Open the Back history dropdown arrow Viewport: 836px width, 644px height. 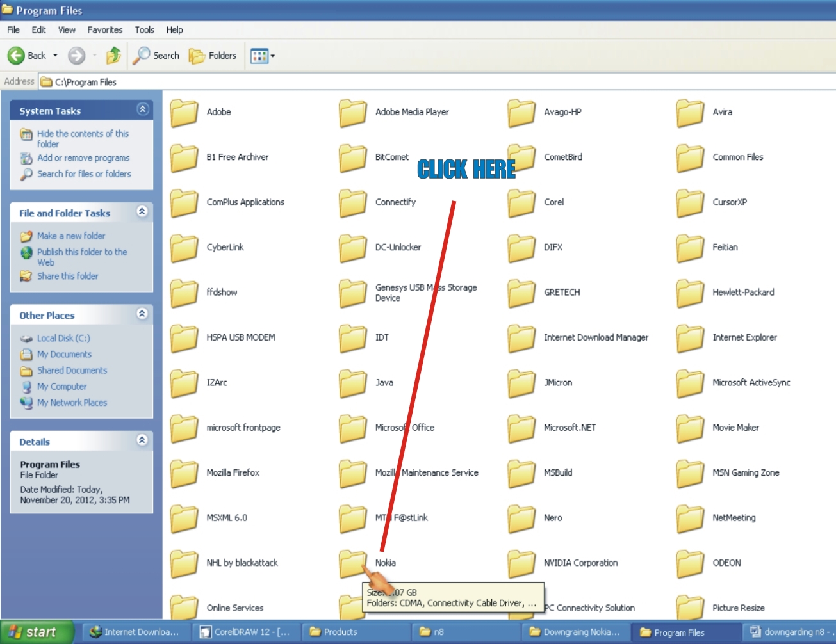point(55,56)
